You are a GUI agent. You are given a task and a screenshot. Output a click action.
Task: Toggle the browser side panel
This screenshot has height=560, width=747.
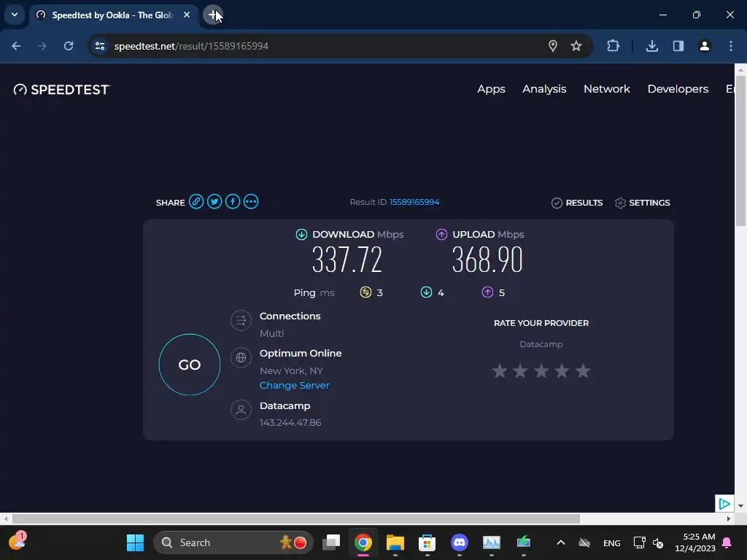[678, 46]
